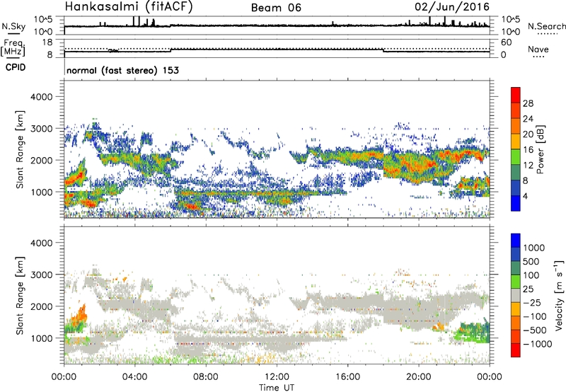Screen dimensions: 566x392
Task: Click orange velocity patch near 01:00 UT
Action: [x=79, y=316]
